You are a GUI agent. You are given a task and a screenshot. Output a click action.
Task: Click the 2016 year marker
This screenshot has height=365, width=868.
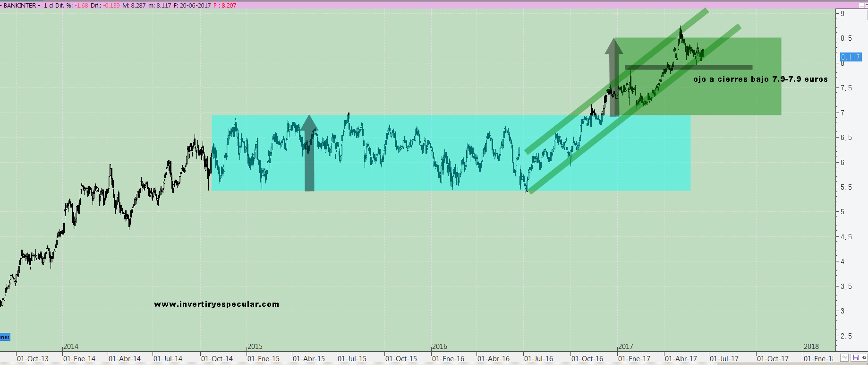coord(440,347)
